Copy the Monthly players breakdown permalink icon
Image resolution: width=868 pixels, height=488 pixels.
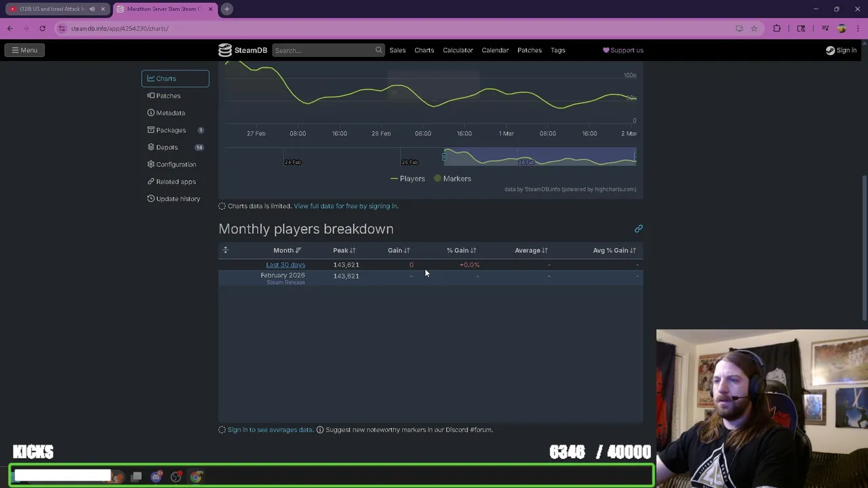click(638, 229)
